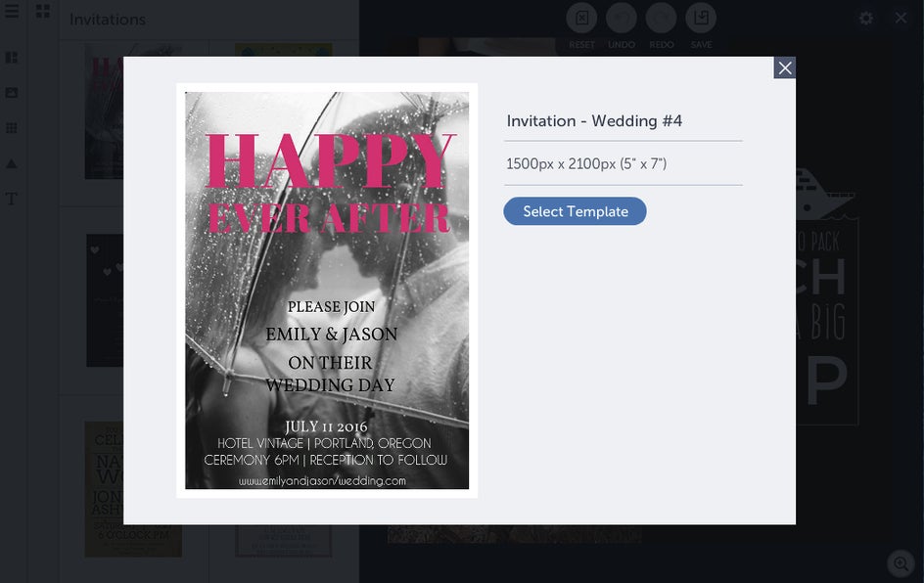The width and height of the screenshot is (924, 583).
Task: Click the Reset icon in top toolbar
Action: (581, 18)
